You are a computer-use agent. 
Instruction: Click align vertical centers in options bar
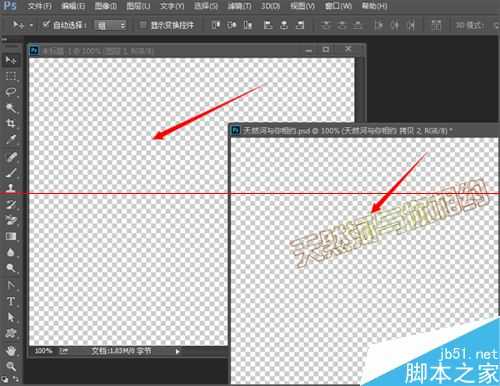232,25
